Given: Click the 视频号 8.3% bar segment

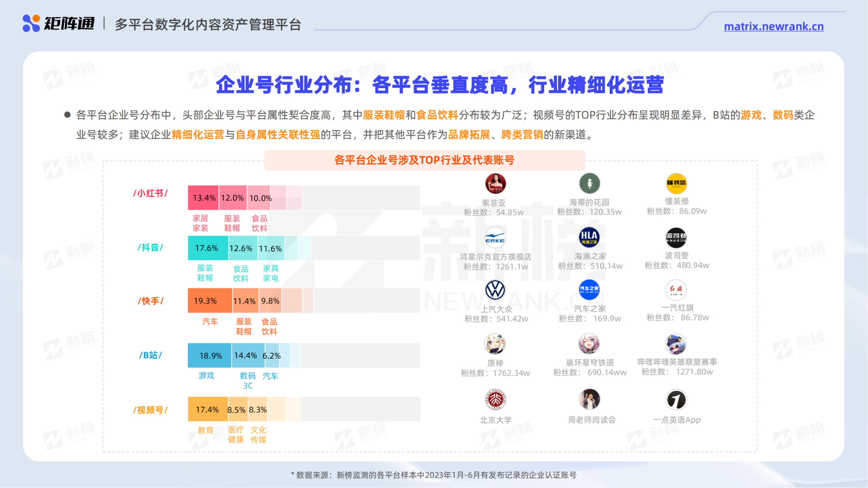Looking at the screenshot, I should pos(258,410).
